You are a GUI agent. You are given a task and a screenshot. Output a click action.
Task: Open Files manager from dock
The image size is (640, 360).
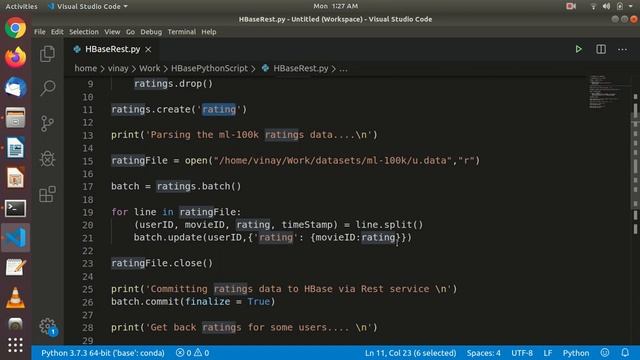point(16,118)
